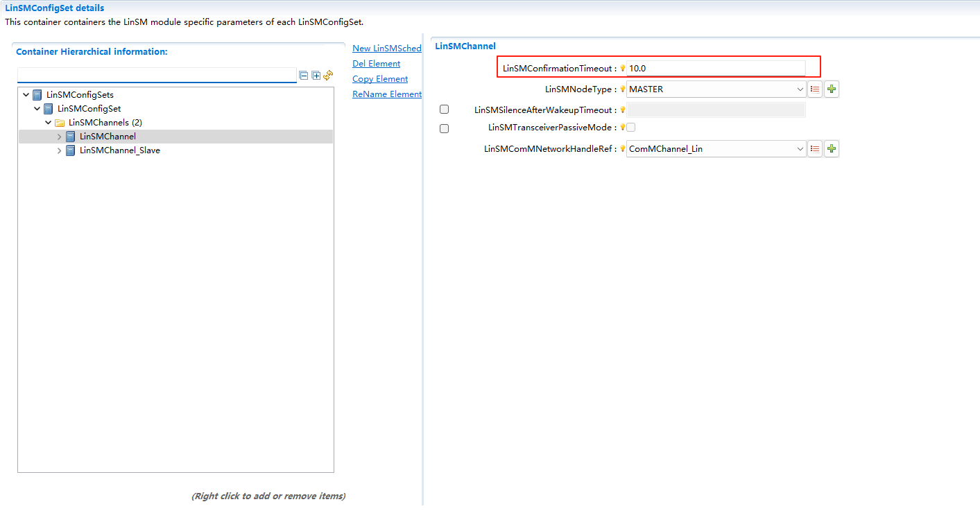Viewport: 980px width, 511px height.
Task: Enable the LinSMTransceiverPassiveMode row checkbox
Action: coord(445,128)
